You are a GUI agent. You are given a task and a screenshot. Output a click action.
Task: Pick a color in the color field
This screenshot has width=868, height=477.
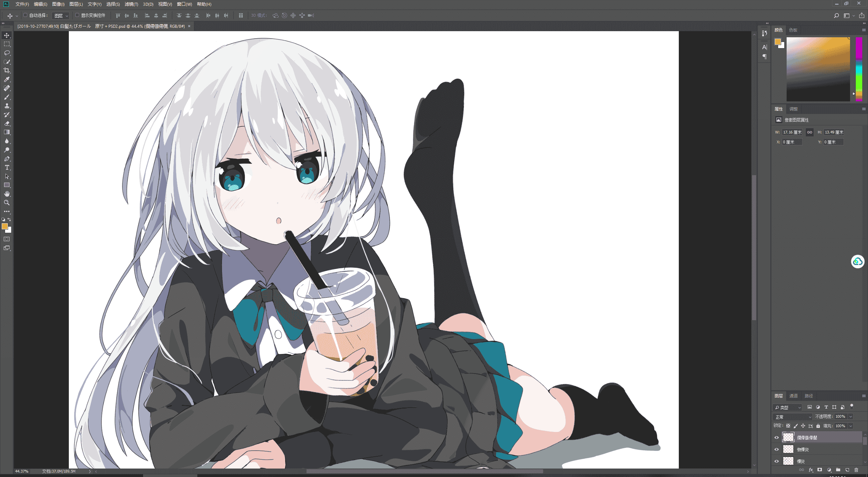click(818, 69)
